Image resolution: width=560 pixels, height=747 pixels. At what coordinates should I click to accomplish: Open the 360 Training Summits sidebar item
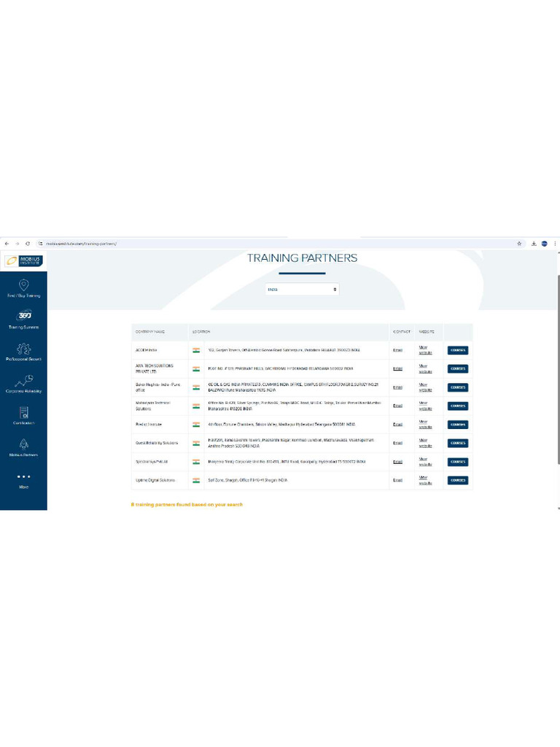pyautogui.click(x=24, y=320)
